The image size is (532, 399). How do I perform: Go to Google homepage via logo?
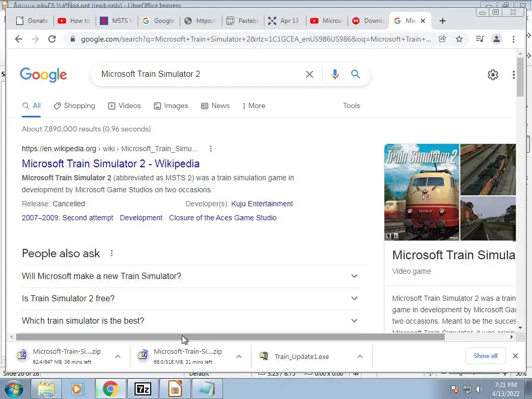pos(44,75)
